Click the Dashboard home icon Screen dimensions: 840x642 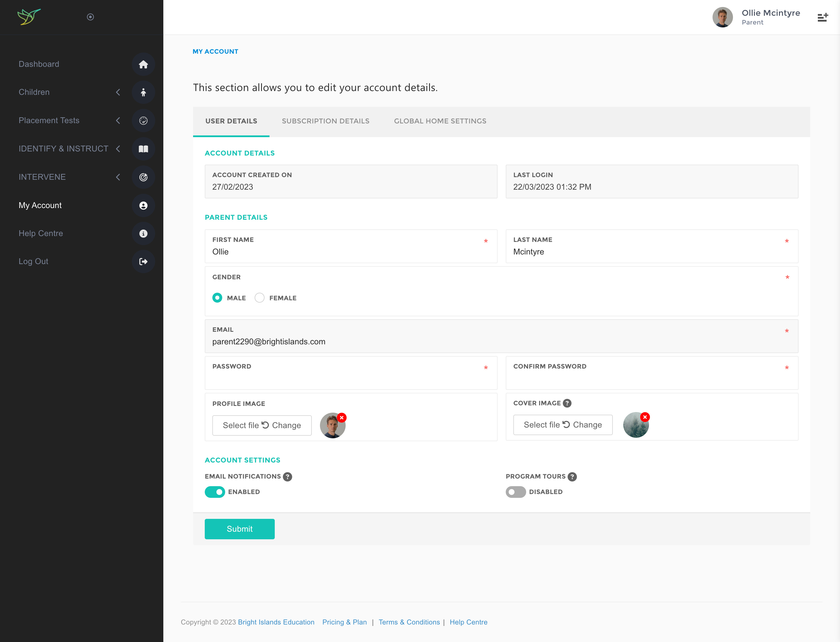[143, 64]
